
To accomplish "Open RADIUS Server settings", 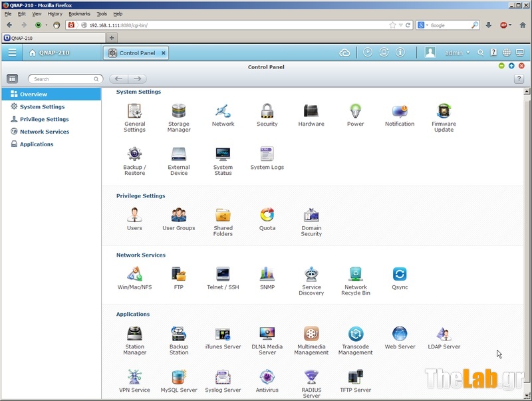I will coord(311,384).
